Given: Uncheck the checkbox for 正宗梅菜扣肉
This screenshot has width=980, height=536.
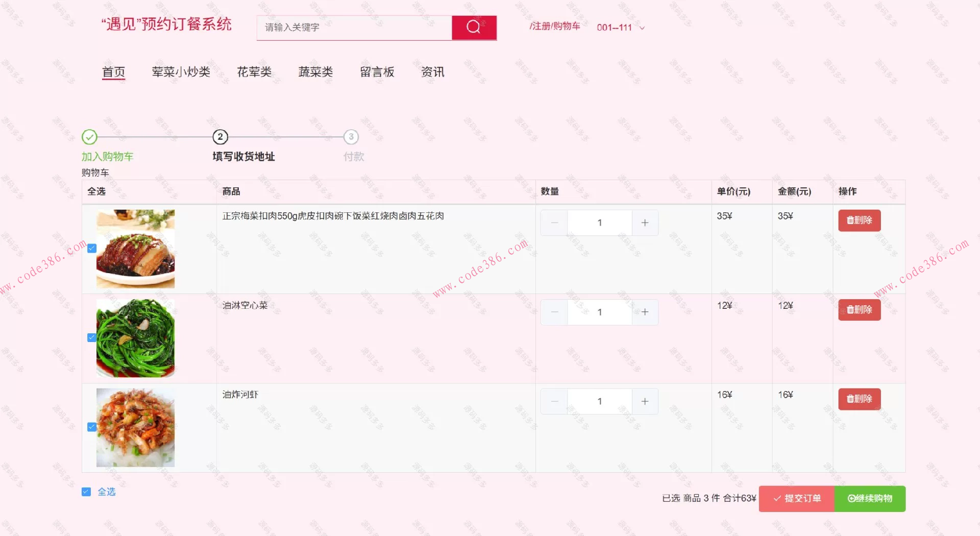Looking at the screenshot, I should (91, 249).
